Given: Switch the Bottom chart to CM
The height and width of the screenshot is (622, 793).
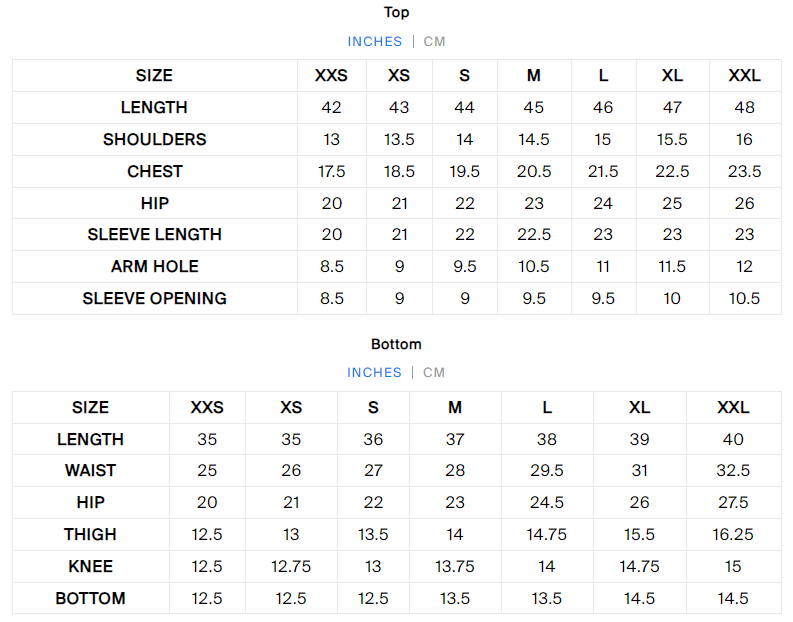Looking at the screenshot, I should (434, 372).
